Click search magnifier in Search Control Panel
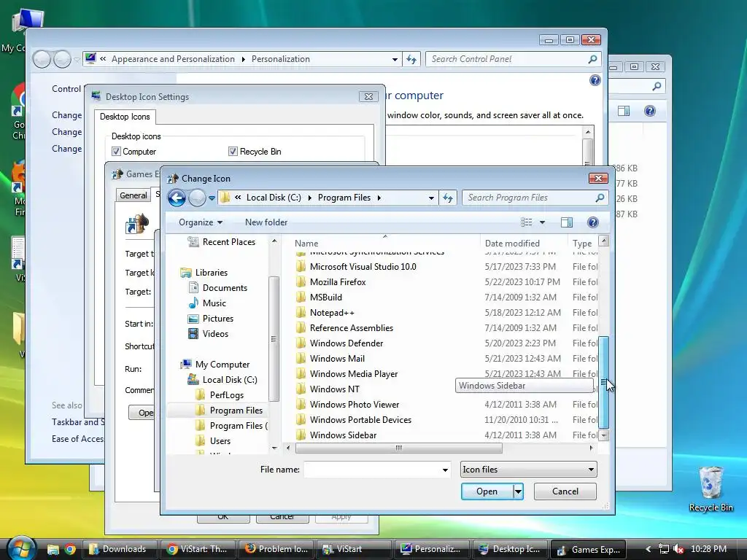Viewport: 747px width, 560px height. point(592,59)
